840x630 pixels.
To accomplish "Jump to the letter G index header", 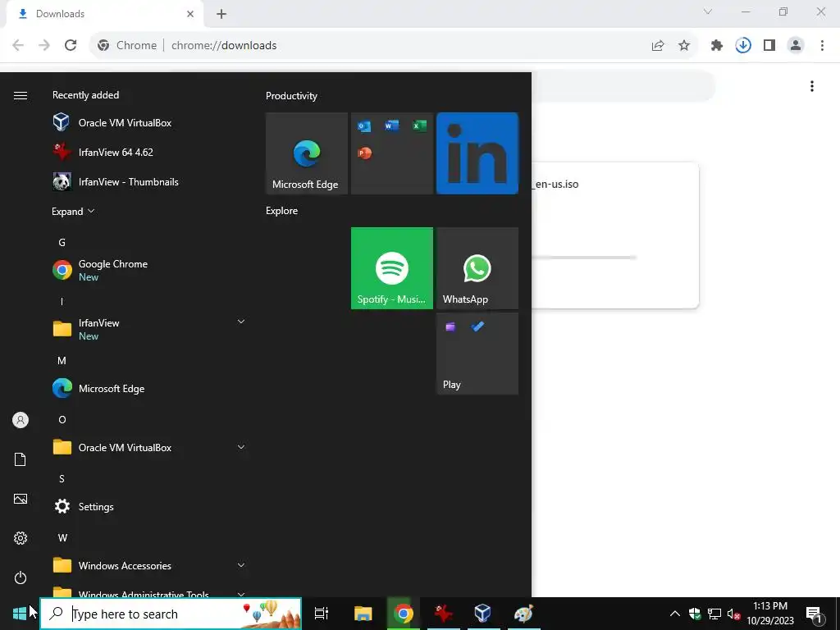I will (x=62, y=243).
